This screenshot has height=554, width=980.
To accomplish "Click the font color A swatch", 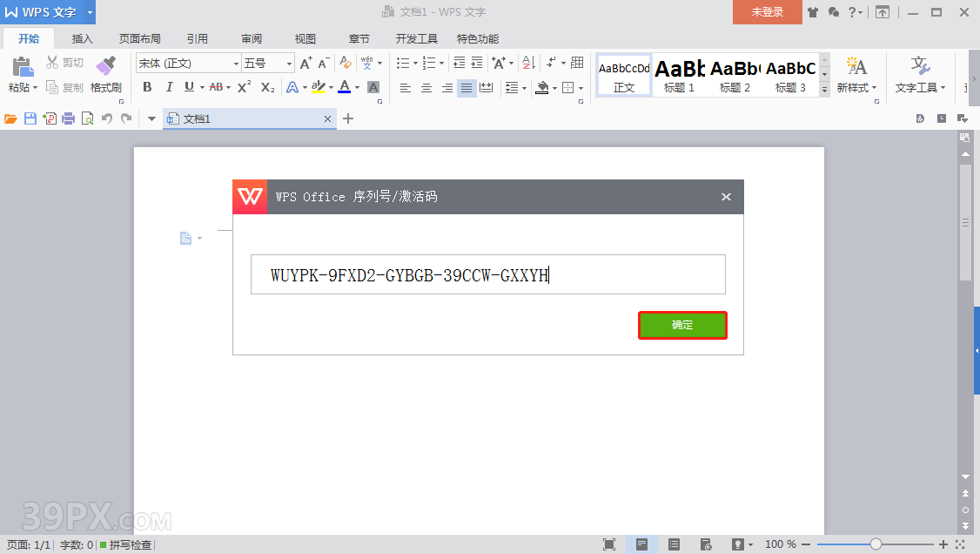I will click(x=345, y=87).
